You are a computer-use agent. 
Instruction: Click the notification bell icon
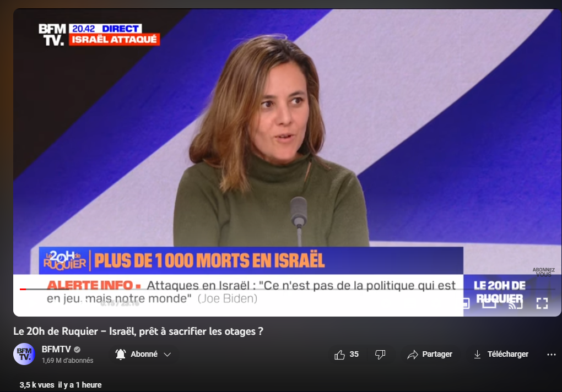tap(121, 355)
